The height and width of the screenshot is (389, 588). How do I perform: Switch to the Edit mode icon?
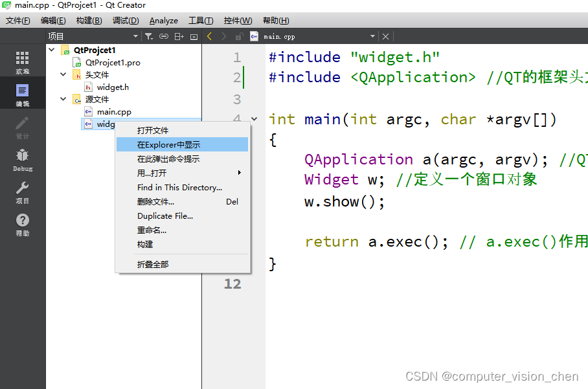pos(22,94)
